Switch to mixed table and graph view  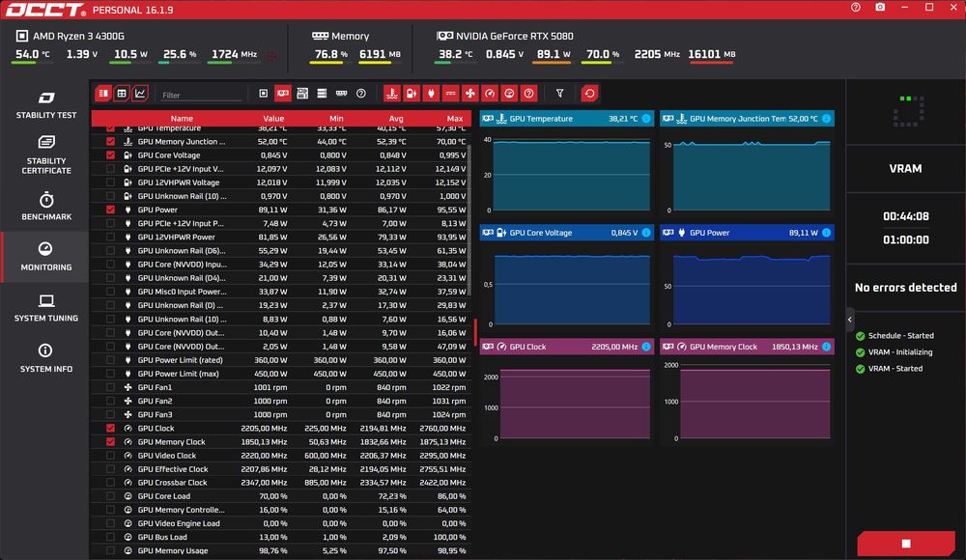[103, 94]
